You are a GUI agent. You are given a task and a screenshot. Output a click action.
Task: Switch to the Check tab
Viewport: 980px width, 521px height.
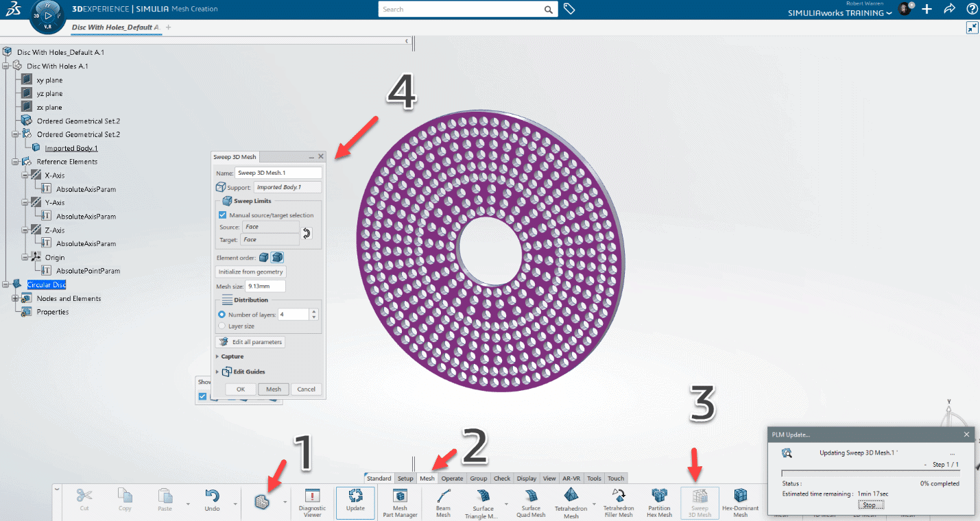point(502,478)
